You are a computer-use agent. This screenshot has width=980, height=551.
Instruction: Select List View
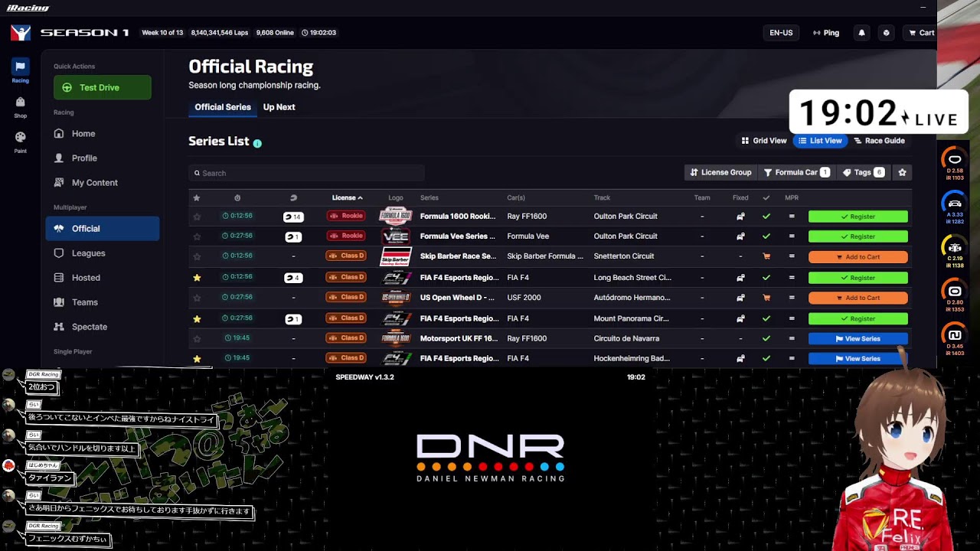pyautogui.click(x=820, y=141)
